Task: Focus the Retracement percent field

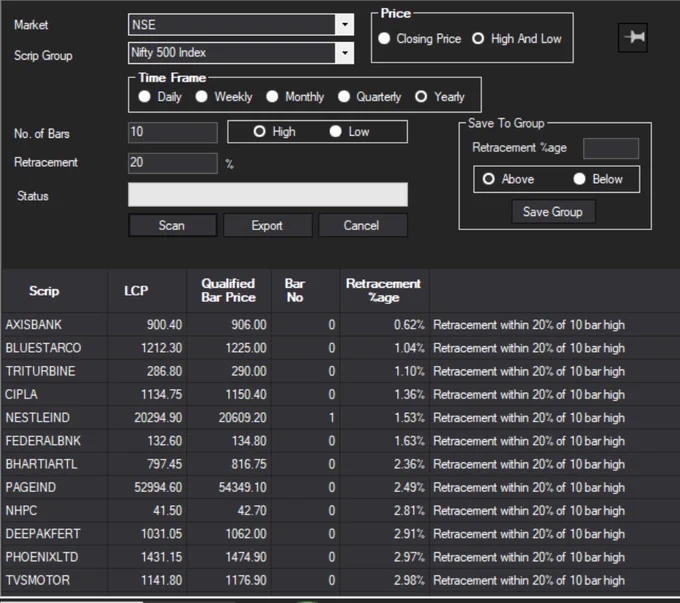Action: pos(173,163)
